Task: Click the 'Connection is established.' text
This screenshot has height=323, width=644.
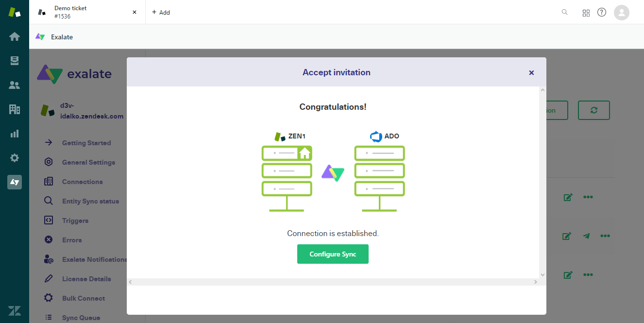Action: coord(333,233)
